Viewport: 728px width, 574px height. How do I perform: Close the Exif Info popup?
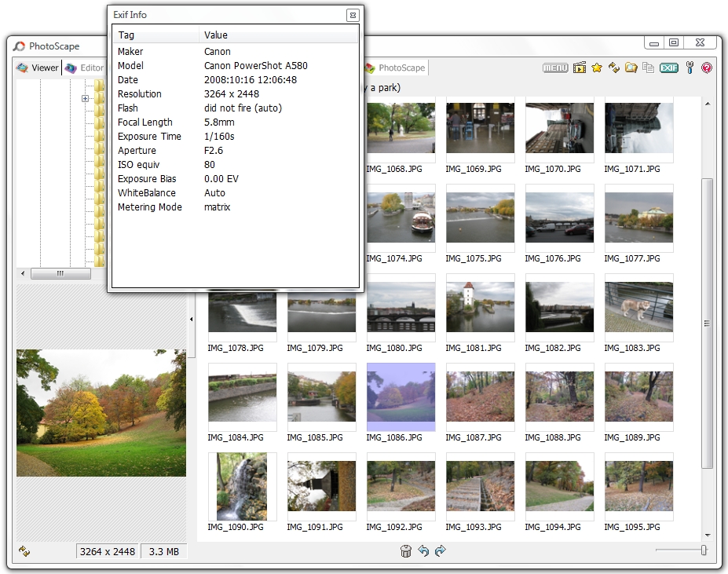click(353, 16)
